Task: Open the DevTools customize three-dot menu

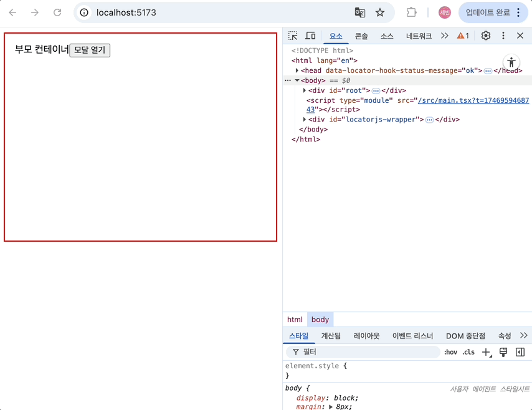Action: (x=503, y=36)
